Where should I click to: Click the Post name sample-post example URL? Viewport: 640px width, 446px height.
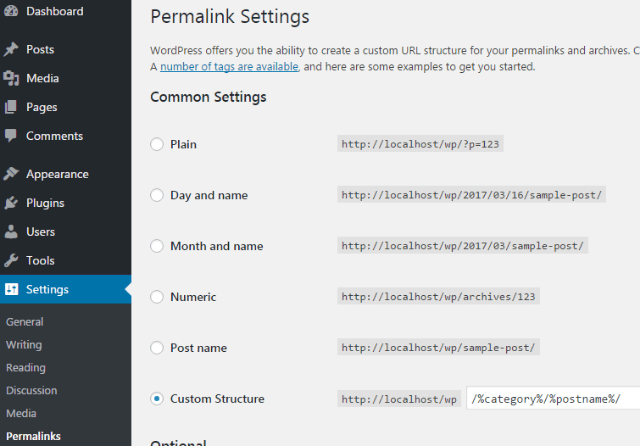pos(438,348)
